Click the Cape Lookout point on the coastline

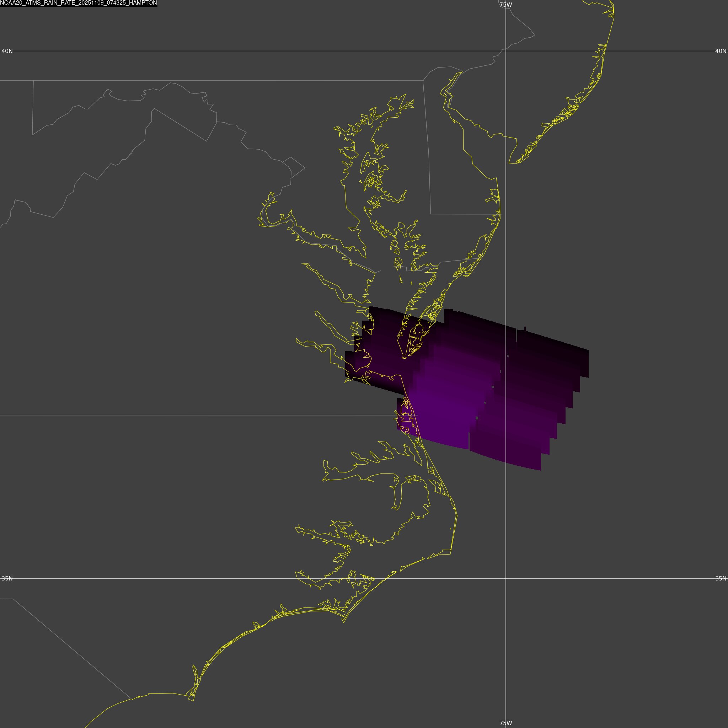pyautogui.click(x=344, y=622)
